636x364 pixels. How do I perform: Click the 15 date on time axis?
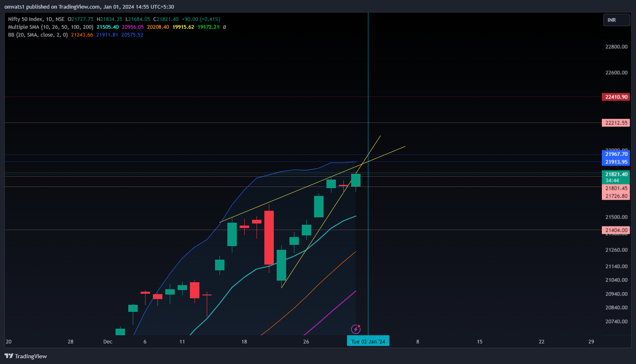(479, 342)
